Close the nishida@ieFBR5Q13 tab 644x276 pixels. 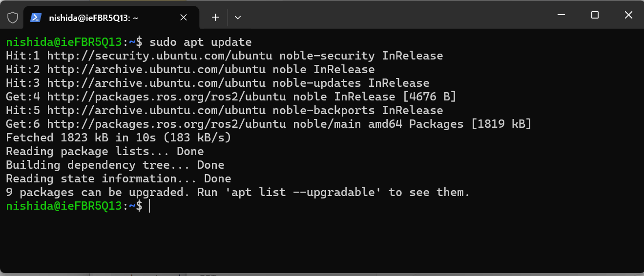tap(184, 18)
